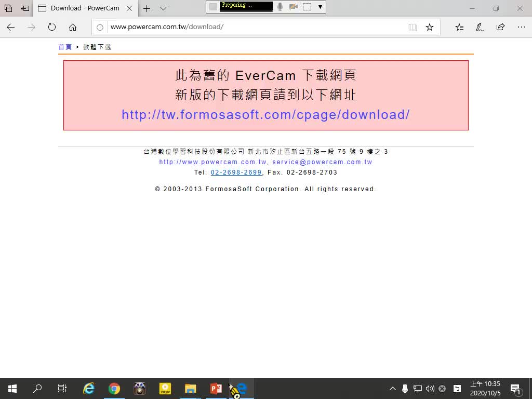The image size is (532, 399).
Task: Open Task View on taskbar
Action: pyautogui.click(x=62, y=389)
